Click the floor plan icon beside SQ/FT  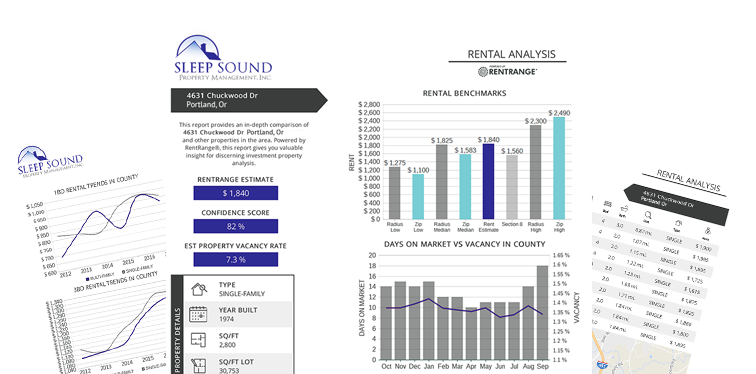(198, 340)
